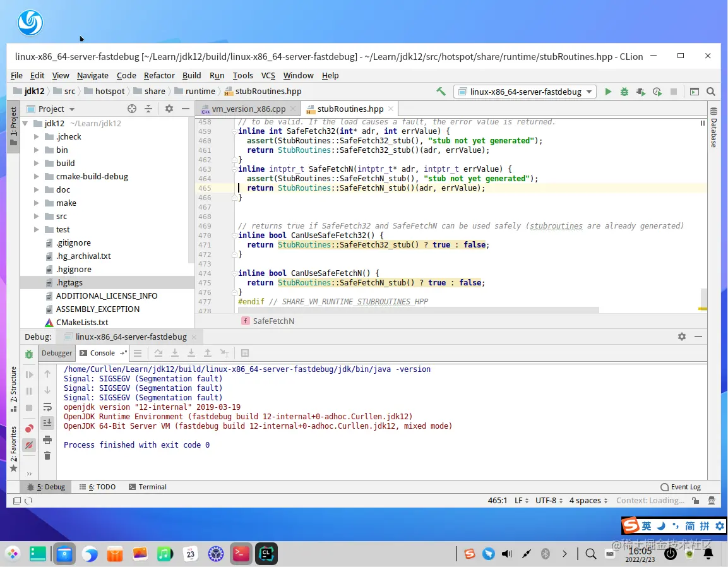Open Debug panel settings gear
The height and width of the screenshot is (567, 728).
681,337
